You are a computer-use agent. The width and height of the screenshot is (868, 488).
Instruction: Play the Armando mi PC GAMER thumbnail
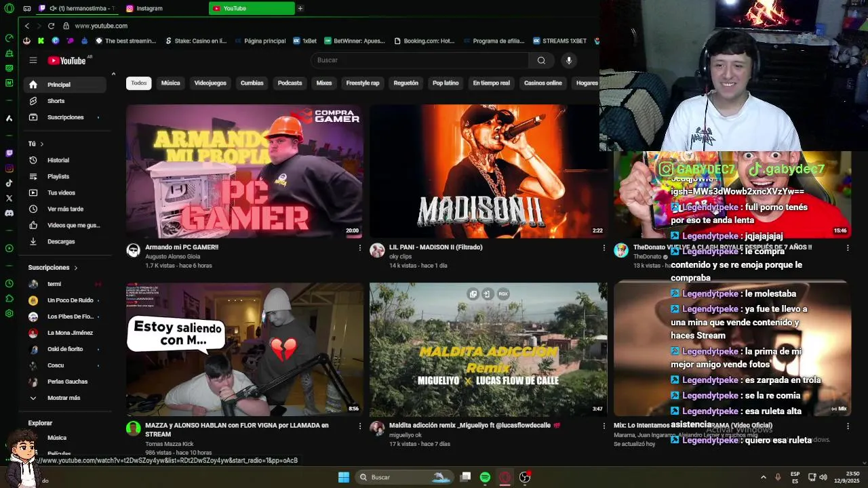[x=244, y=171]
